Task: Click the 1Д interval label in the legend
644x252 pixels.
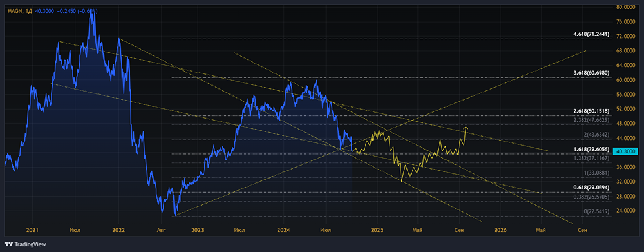Action: [x=29, y=11]
